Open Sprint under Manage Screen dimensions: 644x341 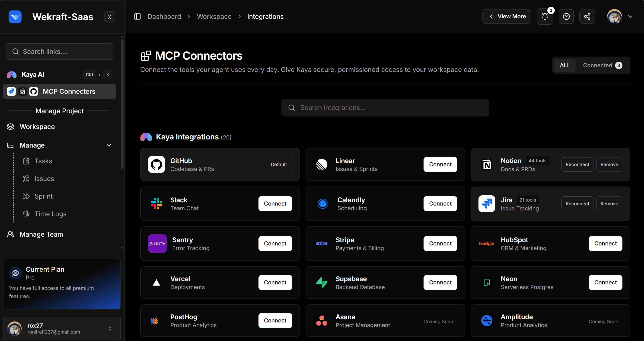tap(44, 196)
